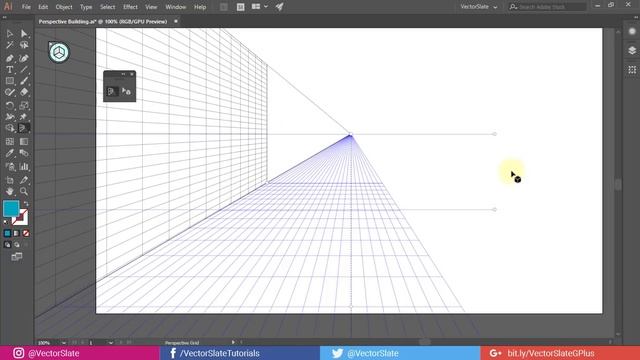The height and width of the screenshot is (360, 640).
Task: Swap fill and stroke arrows
Action: click(x=26, y=203)
